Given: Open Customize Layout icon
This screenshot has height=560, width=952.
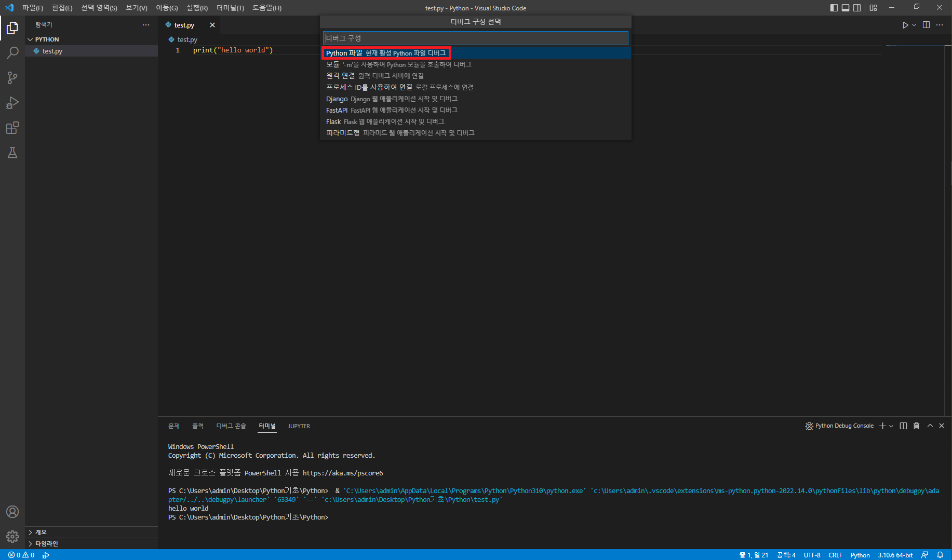Looking at the screenshot, I should [x=874, y=8].
